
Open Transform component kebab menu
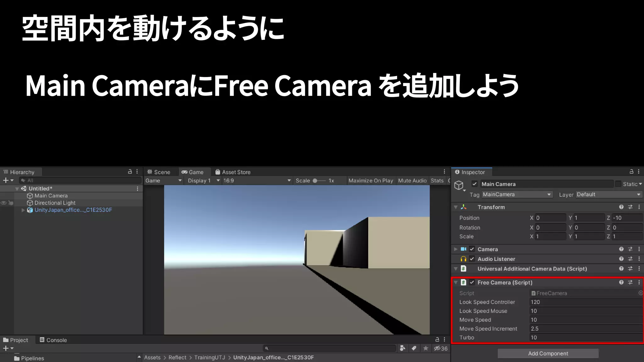click(639, 207)
